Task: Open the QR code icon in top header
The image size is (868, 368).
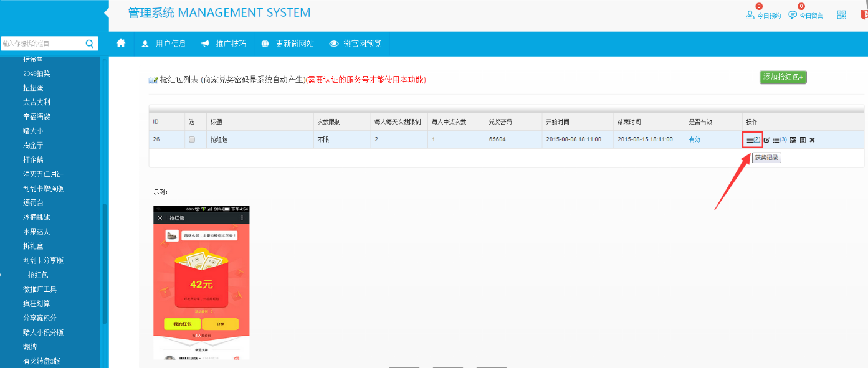Action: coord(841,15)
